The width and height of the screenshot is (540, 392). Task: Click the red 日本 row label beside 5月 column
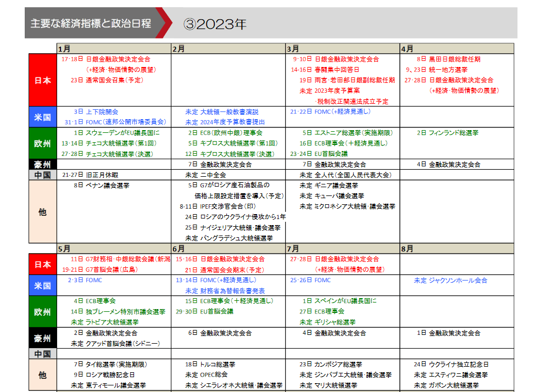coord(42,264)
